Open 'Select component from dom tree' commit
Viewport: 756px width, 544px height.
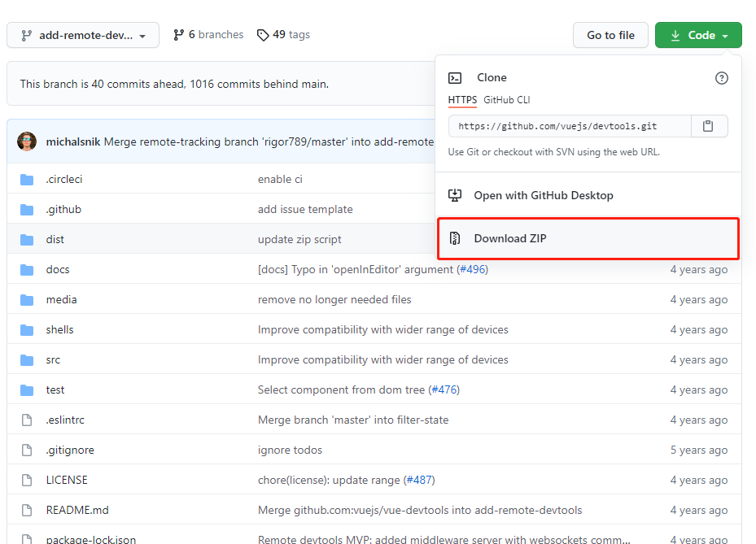pos(341,390)
